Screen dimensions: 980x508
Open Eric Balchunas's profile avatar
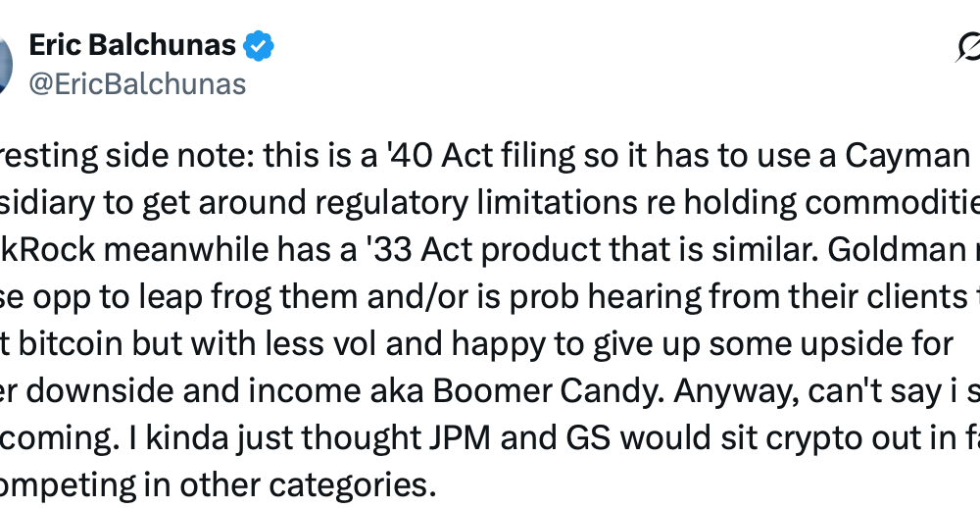point(4,65)
